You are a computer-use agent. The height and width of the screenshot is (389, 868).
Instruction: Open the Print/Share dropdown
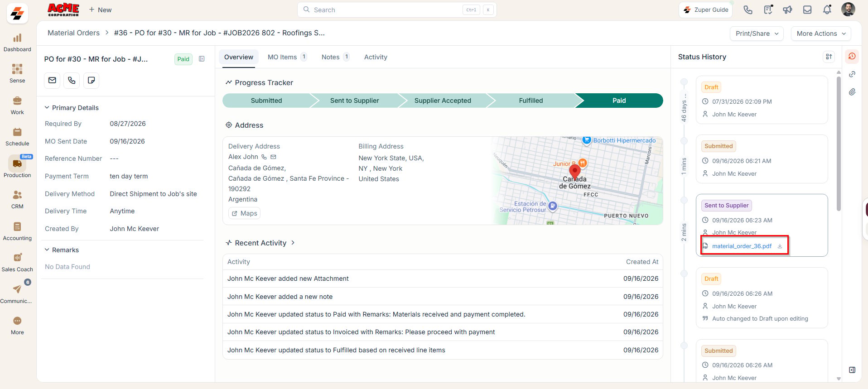click(x=757, y=34)
